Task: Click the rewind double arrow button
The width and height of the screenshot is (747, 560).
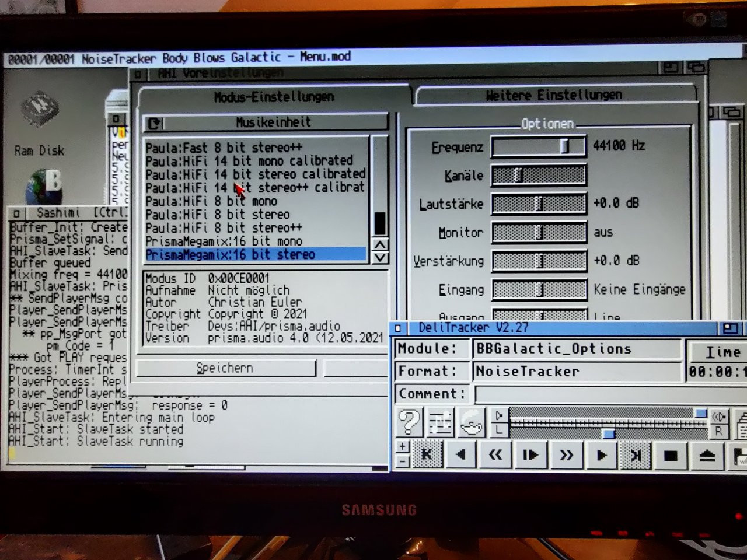Action: 495,456
